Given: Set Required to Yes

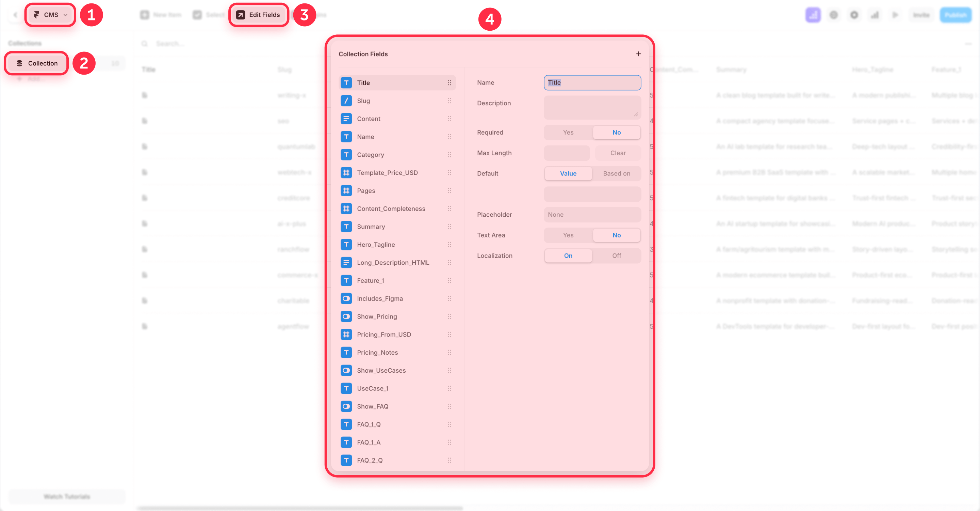Looking at the screenshot, I should pyautogui.click(x=568, y=132).
